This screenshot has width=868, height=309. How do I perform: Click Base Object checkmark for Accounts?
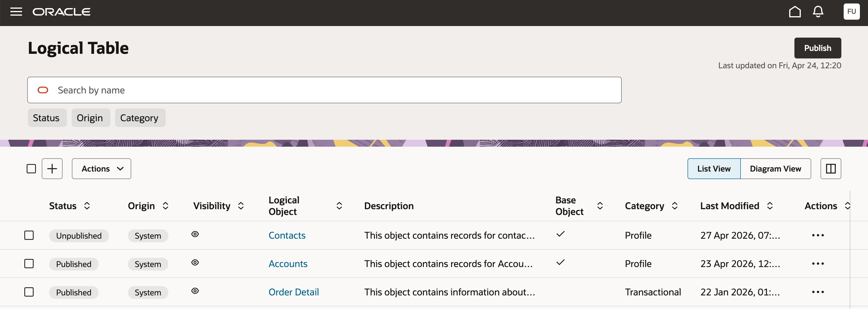click(x=560, y=262)
